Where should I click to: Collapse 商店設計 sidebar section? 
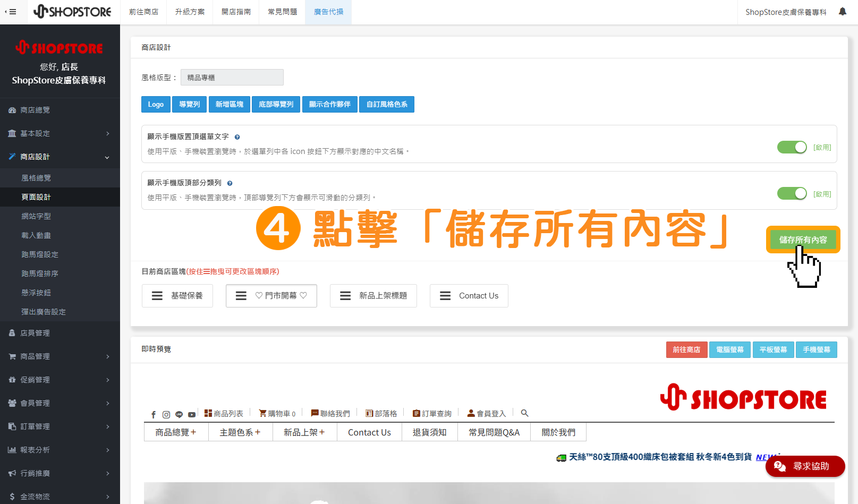coord(60,157)
